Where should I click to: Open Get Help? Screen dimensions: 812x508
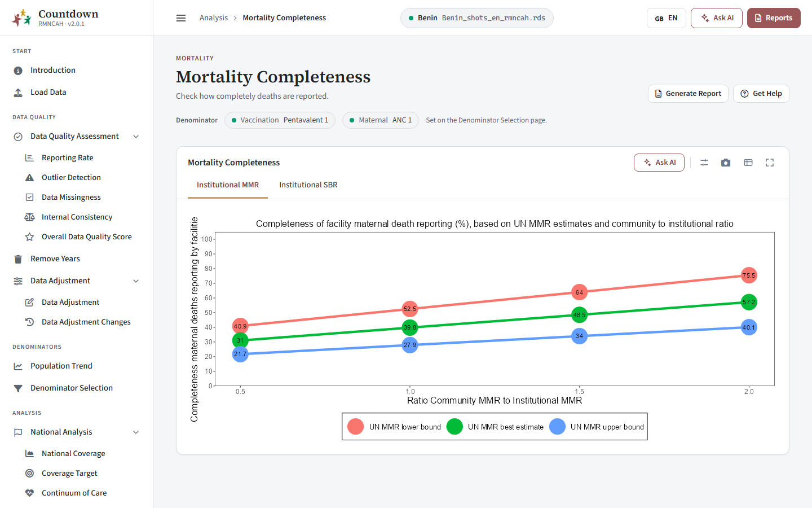point(761,94)
